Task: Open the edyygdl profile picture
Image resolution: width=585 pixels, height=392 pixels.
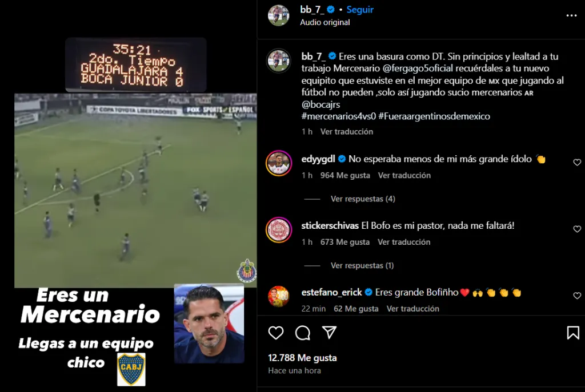Action: click(x=279, y=163)
